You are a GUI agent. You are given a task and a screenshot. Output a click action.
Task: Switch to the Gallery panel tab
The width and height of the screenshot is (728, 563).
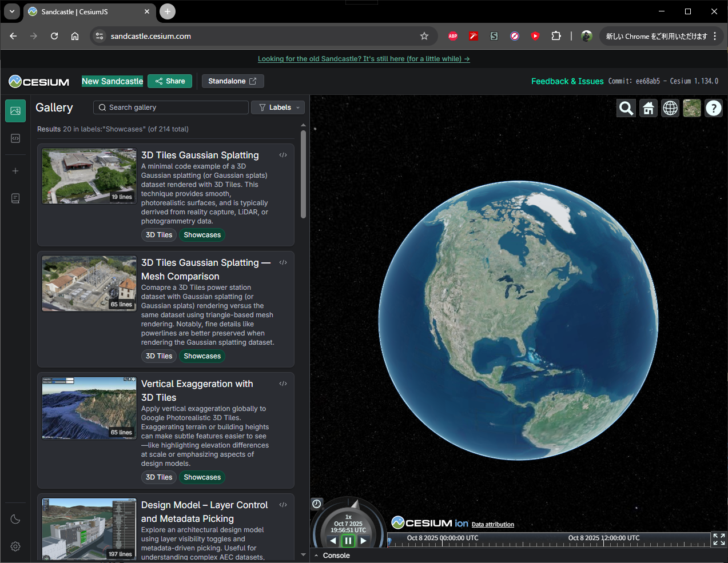click(15, 110)
